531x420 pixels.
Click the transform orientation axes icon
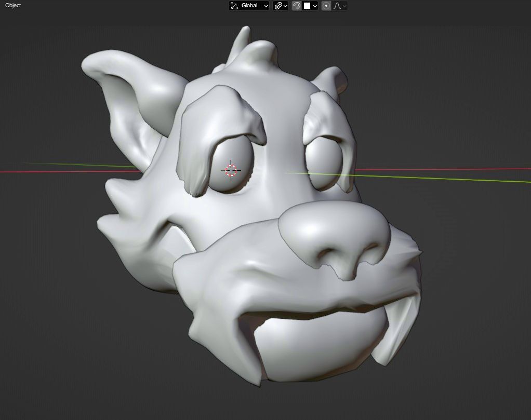234,6
